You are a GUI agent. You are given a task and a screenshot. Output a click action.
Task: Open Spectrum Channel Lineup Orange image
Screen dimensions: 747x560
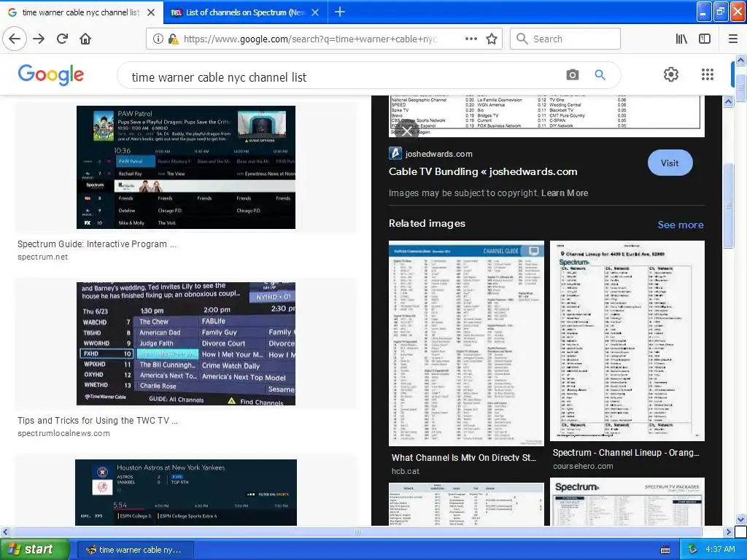coord(627,341)
